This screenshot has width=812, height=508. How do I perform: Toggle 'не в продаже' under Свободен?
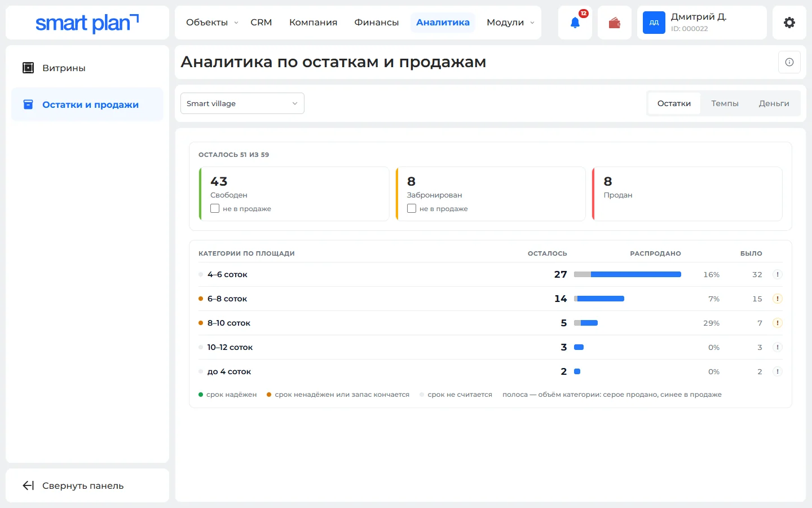(215, 208)
